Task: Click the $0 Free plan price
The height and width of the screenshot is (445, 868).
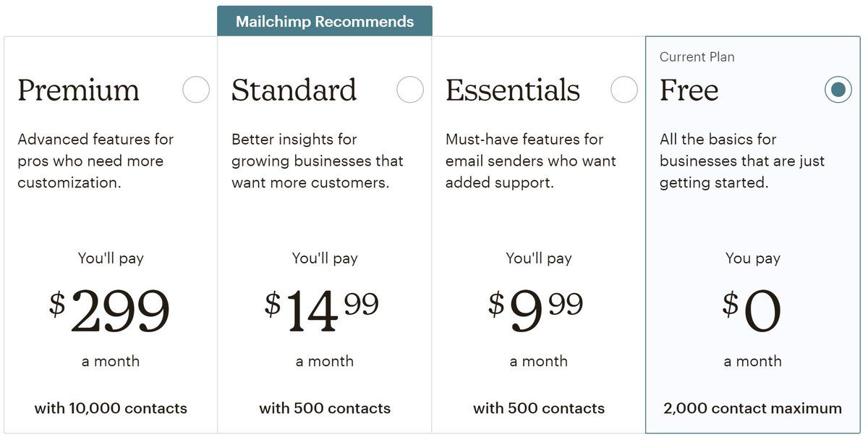Action: (752, 312)
